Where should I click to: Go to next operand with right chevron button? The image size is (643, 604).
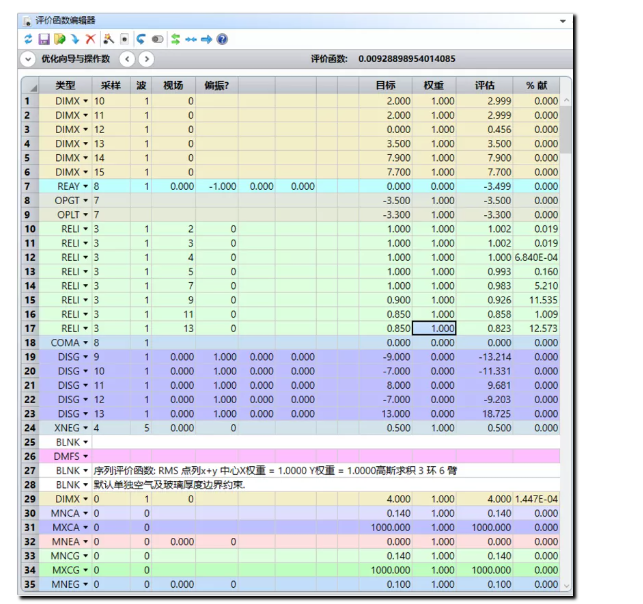pos(146,59)
